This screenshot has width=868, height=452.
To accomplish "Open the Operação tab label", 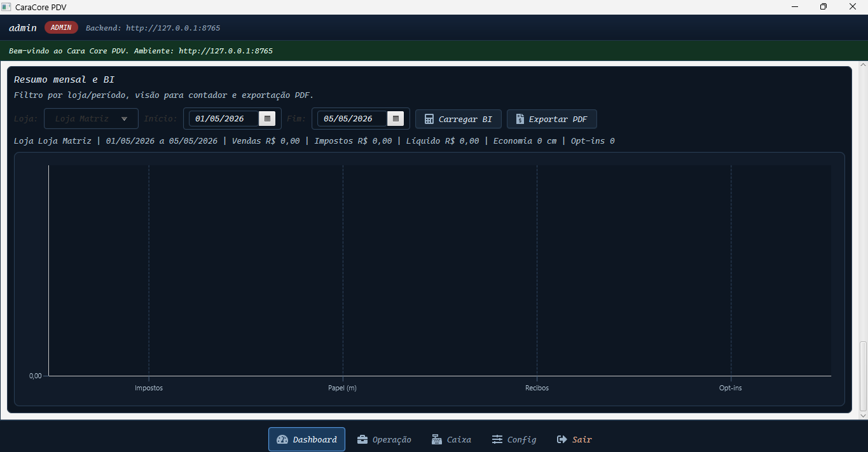I will click(x=392, y=439).
